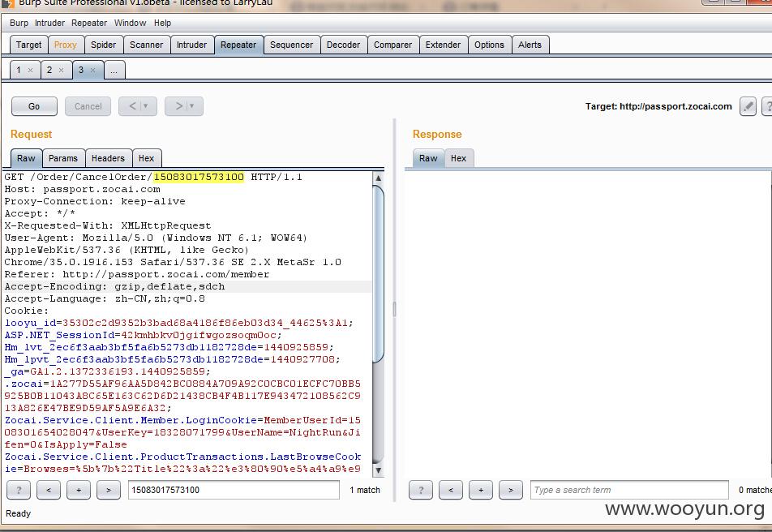Click the Cancel button
Screen dimensions: 772x532
pos(88,106)
